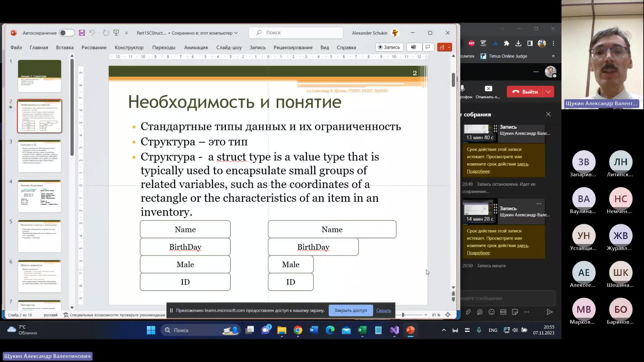Open the leave options dropdown arrow
Screen dimensions: 644x362
[548, 92]
